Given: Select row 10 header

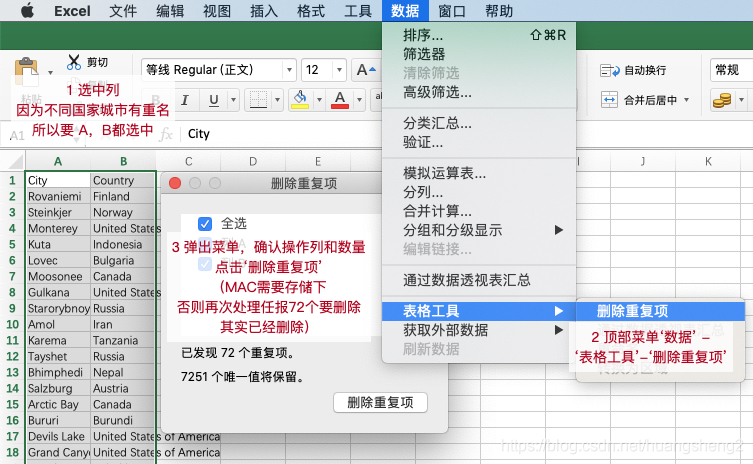Looking at the screenshot, I should coord(12,325).
